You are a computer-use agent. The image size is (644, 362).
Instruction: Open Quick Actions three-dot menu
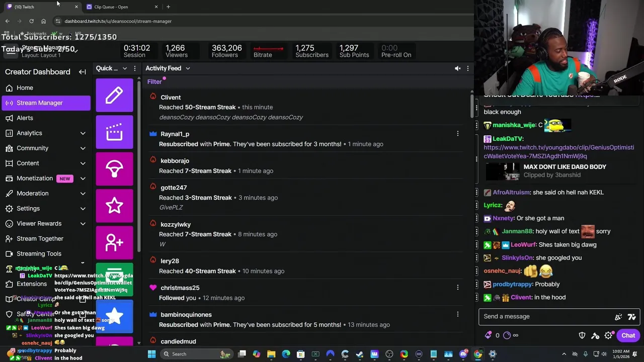(x=134, y=68)
